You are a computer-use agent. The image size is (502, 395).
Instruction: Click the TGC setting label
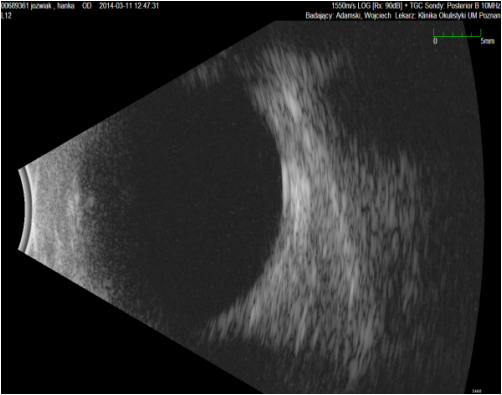(x=417, y=6)
